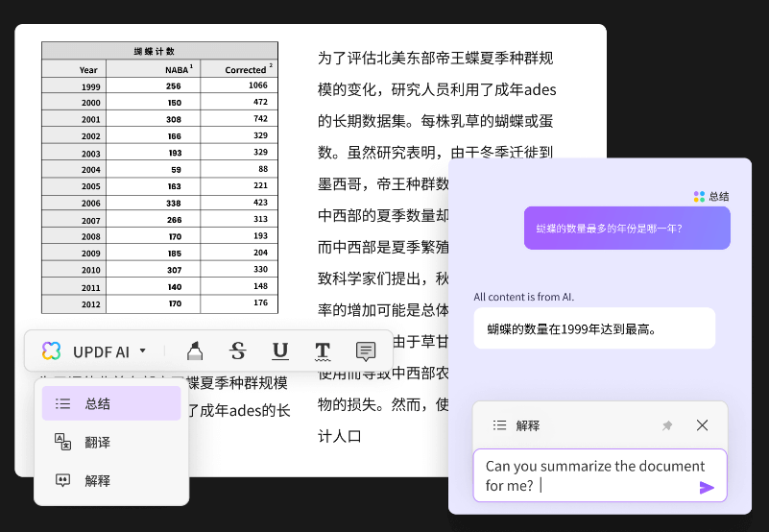Focus the chat input with summarize text
The height and width of the screenshot is (532, 769).
point(600,475)
